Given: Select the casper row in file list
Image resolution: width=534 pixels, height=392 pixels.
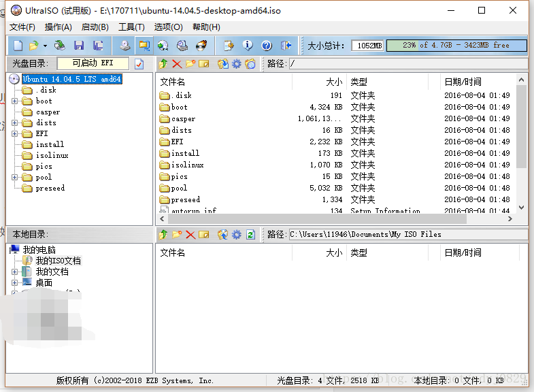Looking at the screenshot, I should (x=335, y=118).
